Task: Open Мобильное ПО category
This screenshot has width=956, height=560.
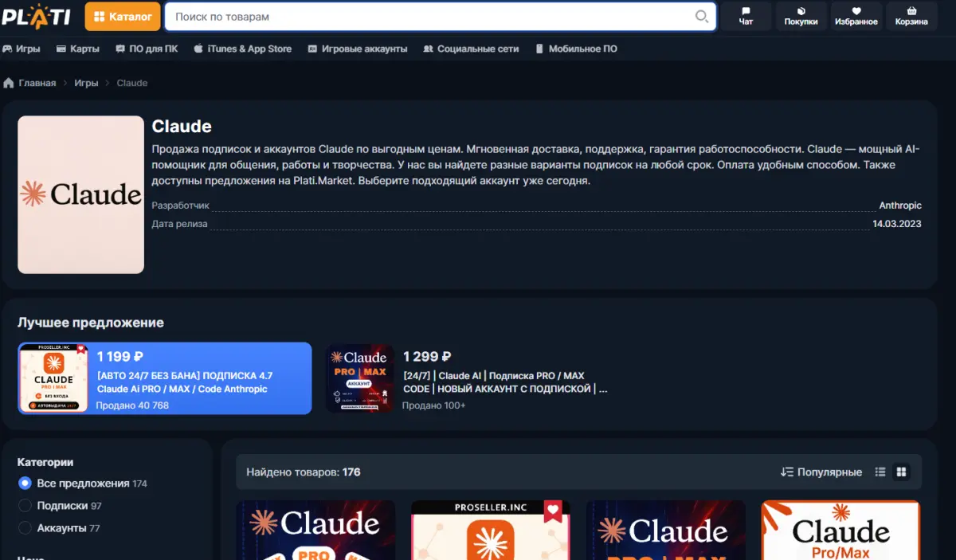Action: click(x=575, y=49)
